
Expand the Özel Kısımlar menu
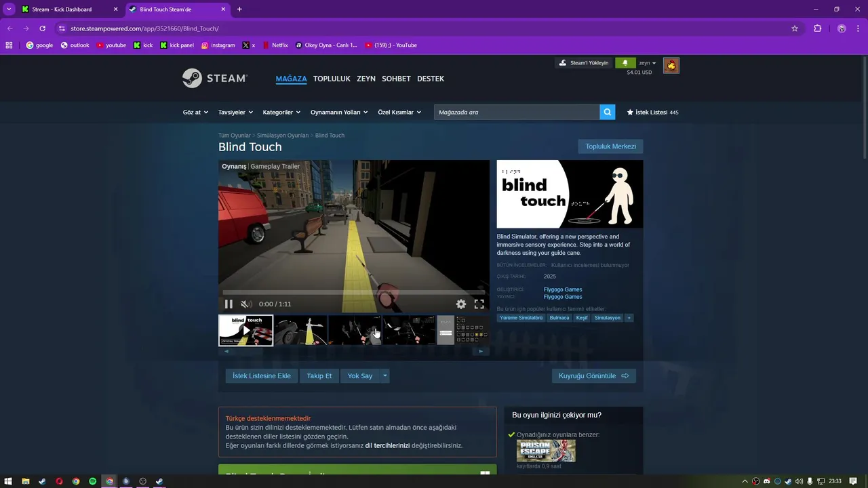[399, 113]
